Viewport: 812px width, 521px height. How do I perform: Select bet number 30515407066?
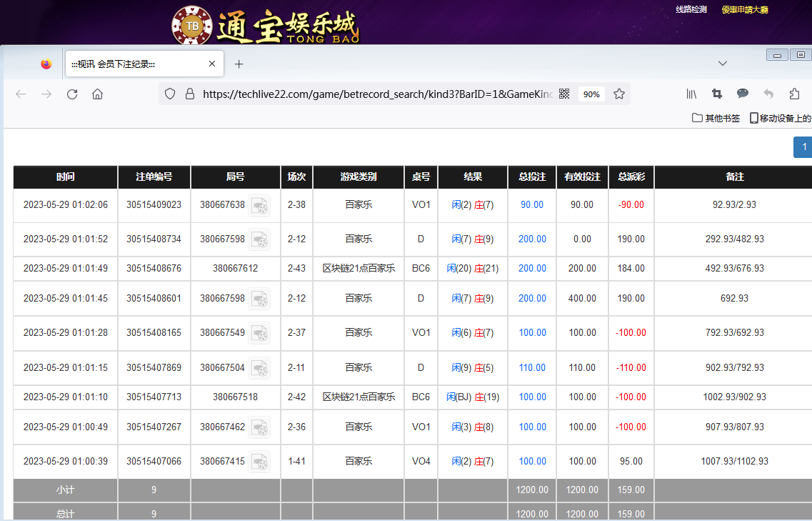tap(154, 461)
